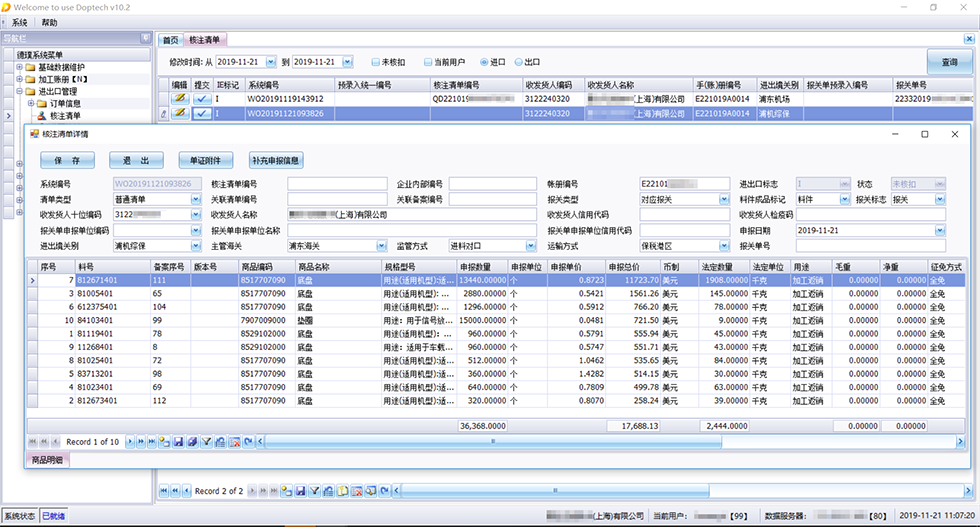Click save disk icon in product detail navigator
The height and width of the screenshot is (527, 980).
click(178, 441)
